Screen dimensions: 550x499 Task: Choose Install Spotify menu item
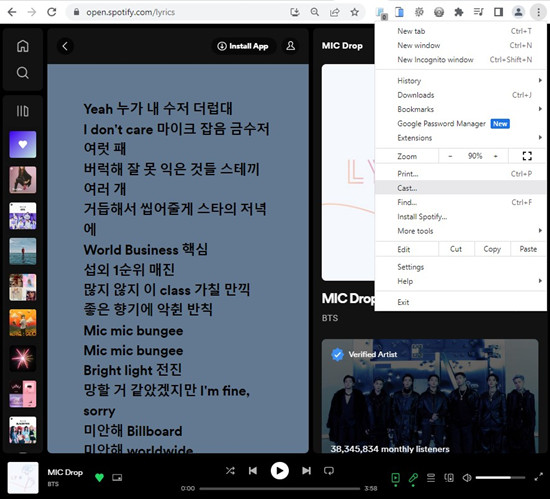[461, 217]
